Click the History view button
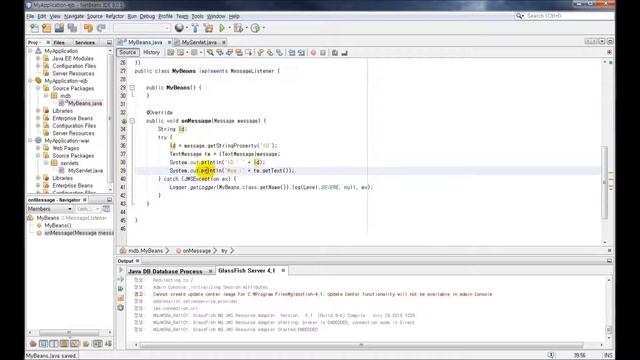This screenshot has width=640, height=360. 151,52
